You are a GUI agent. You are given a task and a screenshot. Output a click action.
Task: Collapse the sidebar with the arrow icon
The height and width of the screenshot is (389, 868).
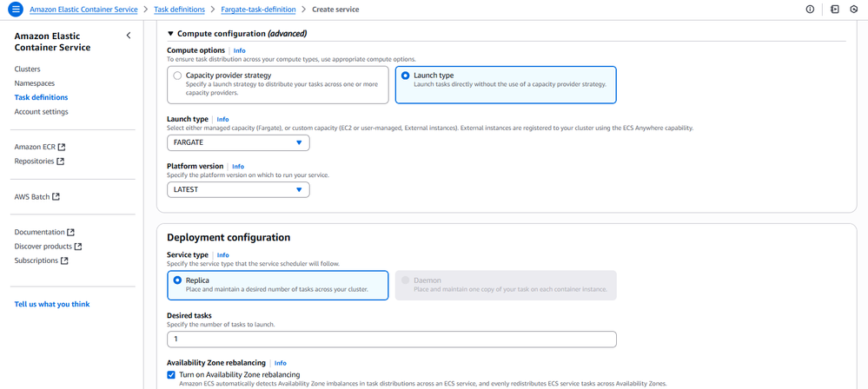click(129, 36)
